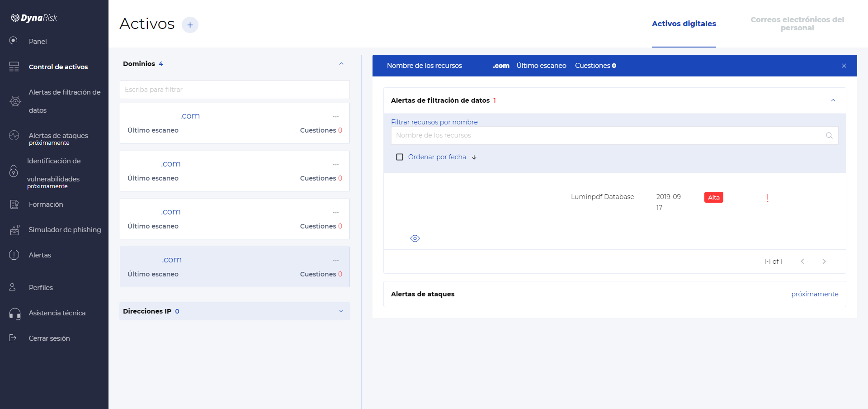Click the Formación sidebar icon
Screen dimensions: 868x409
(14, 204)
